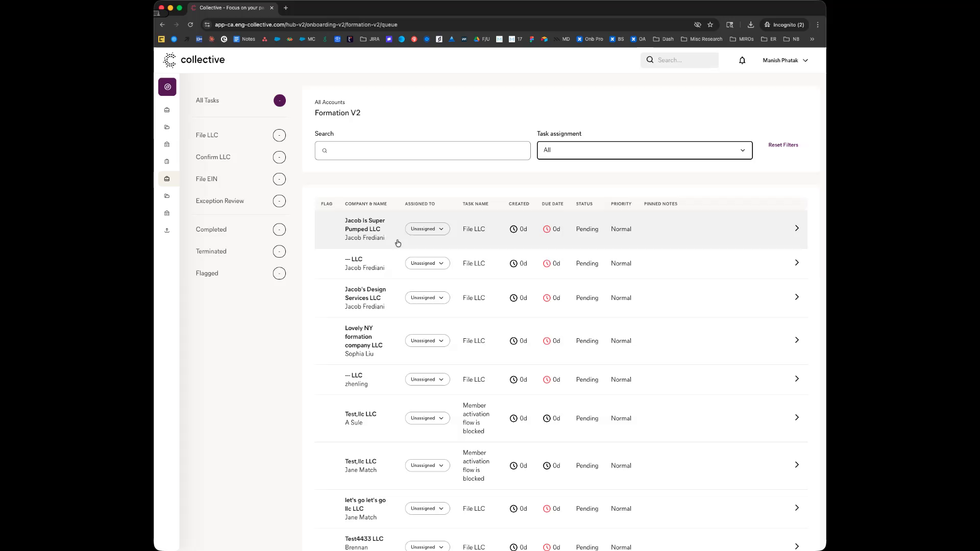
Task: Click the Formation V2 search field
Action: coord(423,151)
